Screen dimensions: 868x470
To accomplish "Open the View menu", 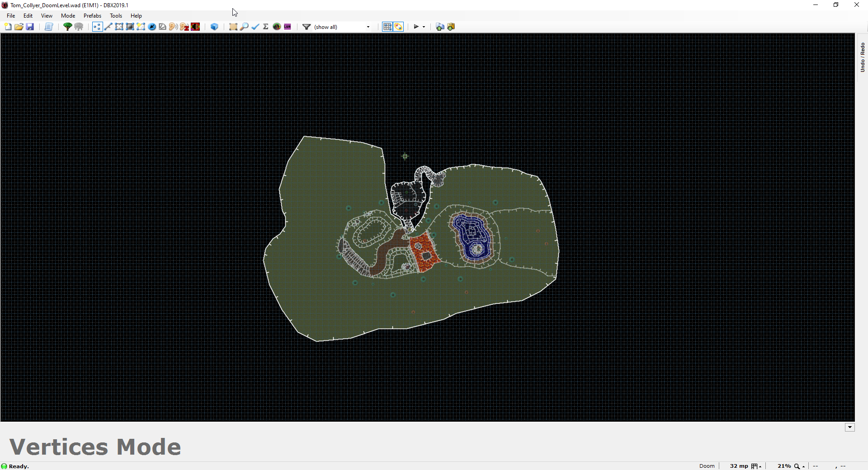I will 47,15.
